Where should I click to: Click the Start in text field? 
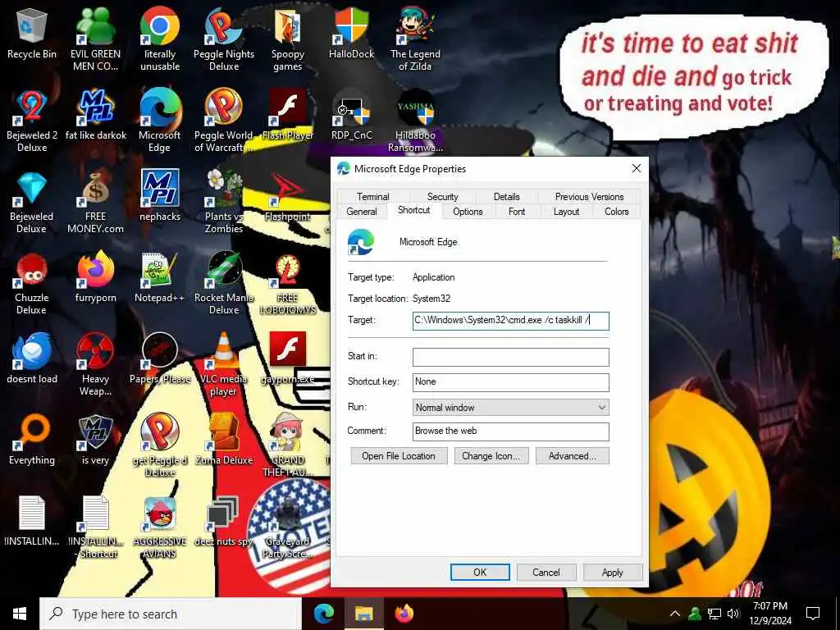point(510,357)
